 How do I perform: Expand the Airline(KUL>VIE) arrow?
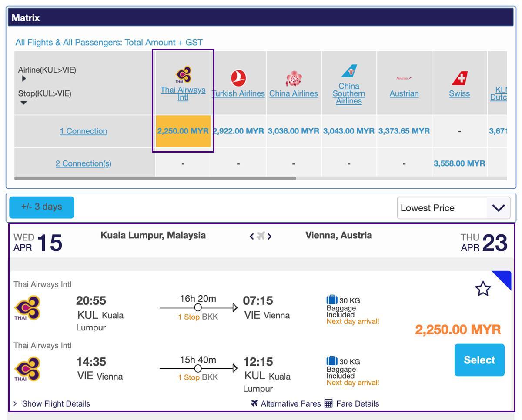23,79
